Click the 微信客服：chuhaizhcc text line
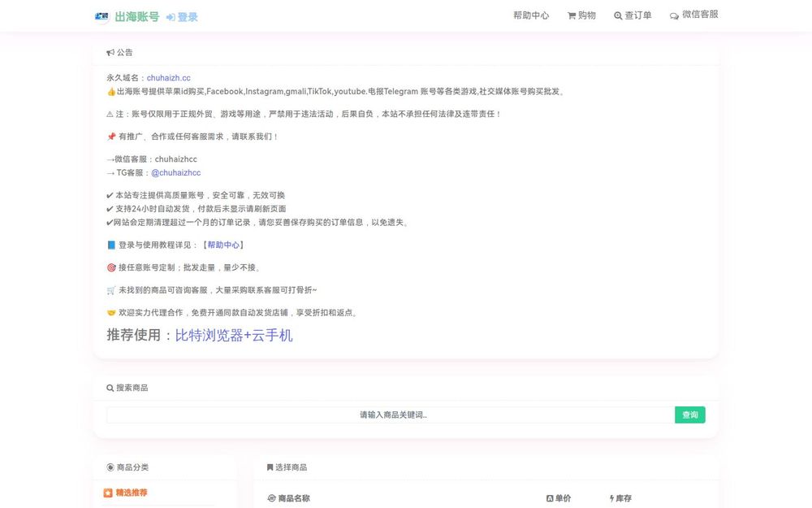812x508 pixels. (x=152, y=159)
